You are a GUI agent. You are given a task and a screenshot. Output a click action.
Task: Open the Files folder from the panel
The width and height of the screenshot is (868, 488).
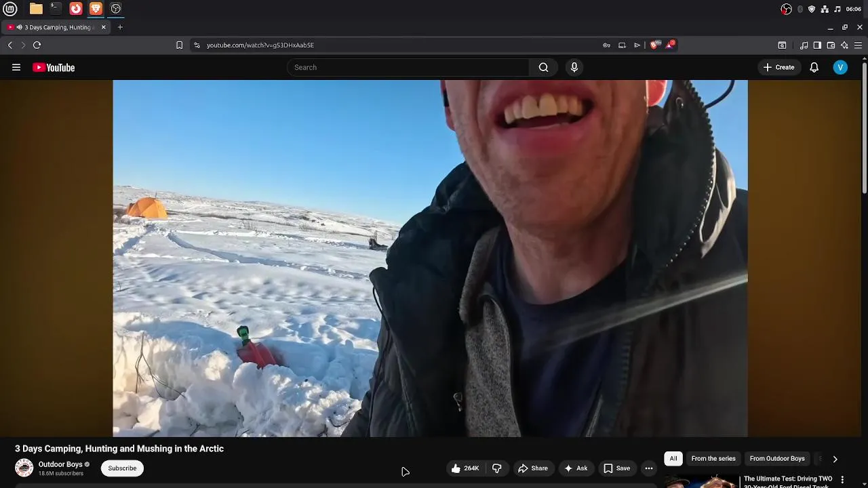pos(36,9)
